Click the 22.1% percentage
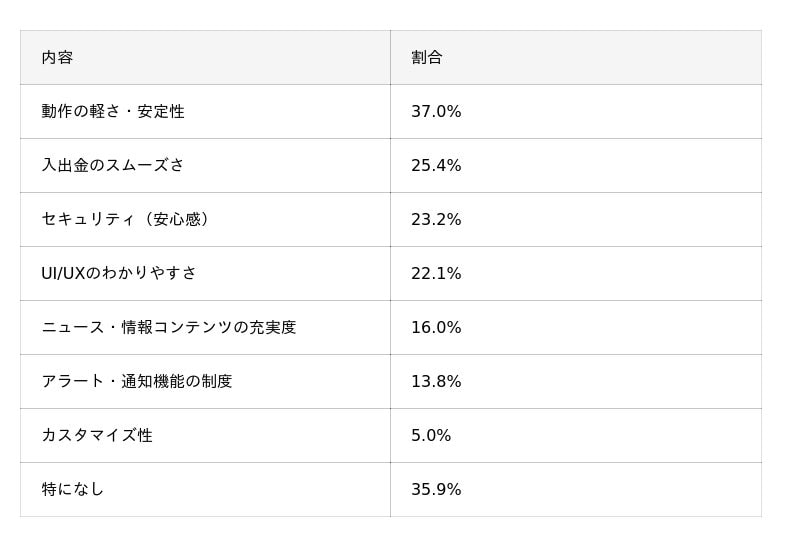This screenshot has width=800, height=547. (436, 274)
